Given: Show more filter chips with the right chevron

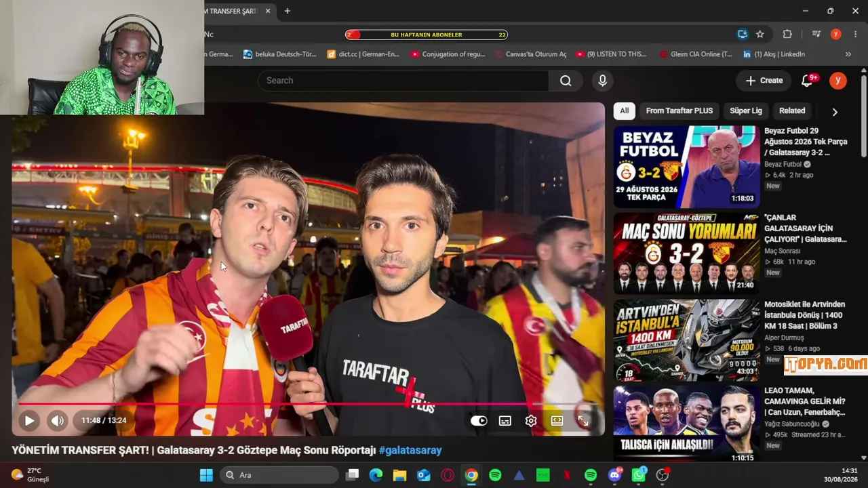Looking at the screenshot, I should 835,112.
